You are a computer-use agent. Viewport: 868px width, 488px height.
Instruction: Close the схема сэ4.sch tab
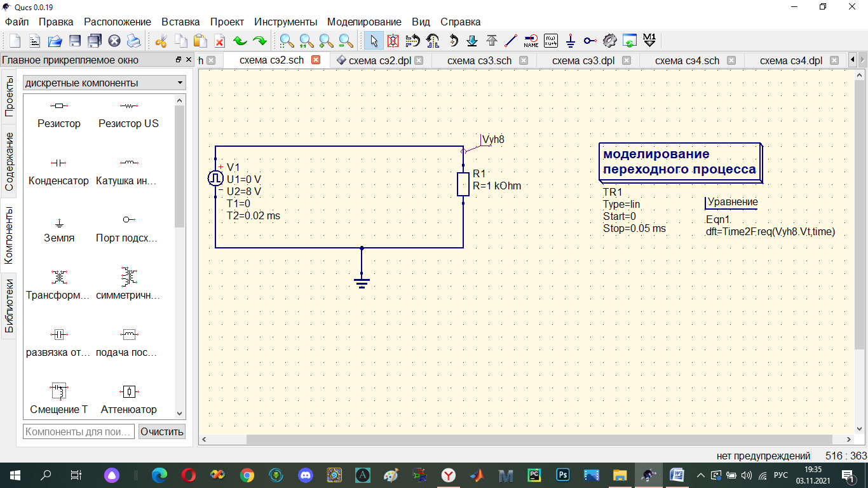tap(731, 60)
